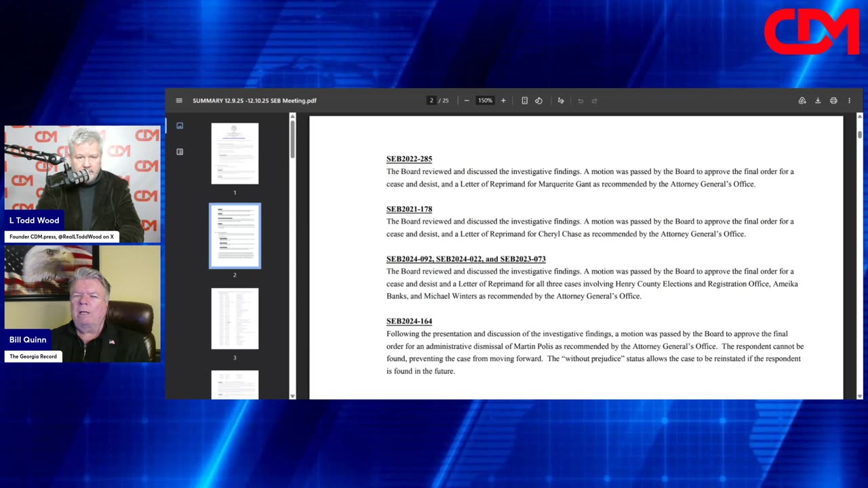Image resolution: width=868 pixels, height=488 pixels.
Task: Select the page 2 thumbnail
Action: 235,236
